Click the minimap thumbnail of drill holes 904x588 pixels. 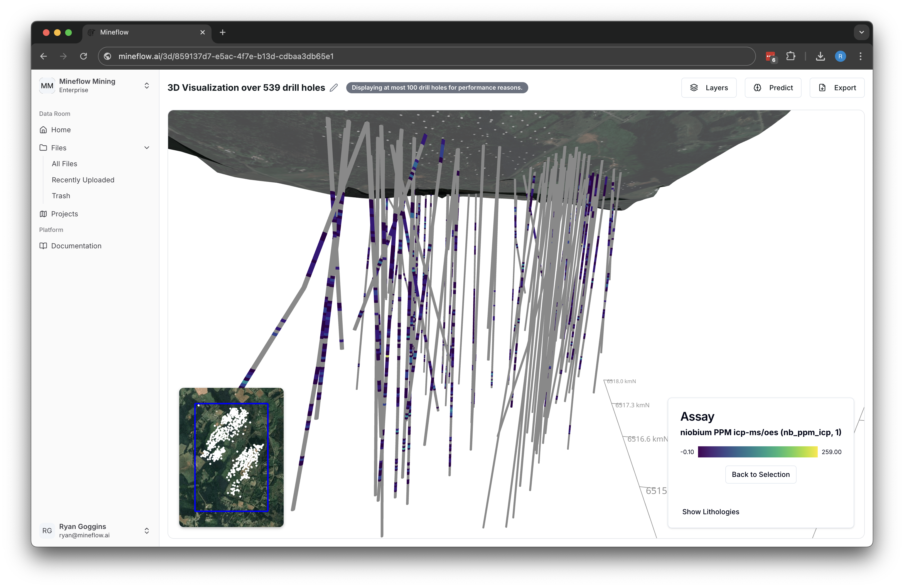[231, 457]
